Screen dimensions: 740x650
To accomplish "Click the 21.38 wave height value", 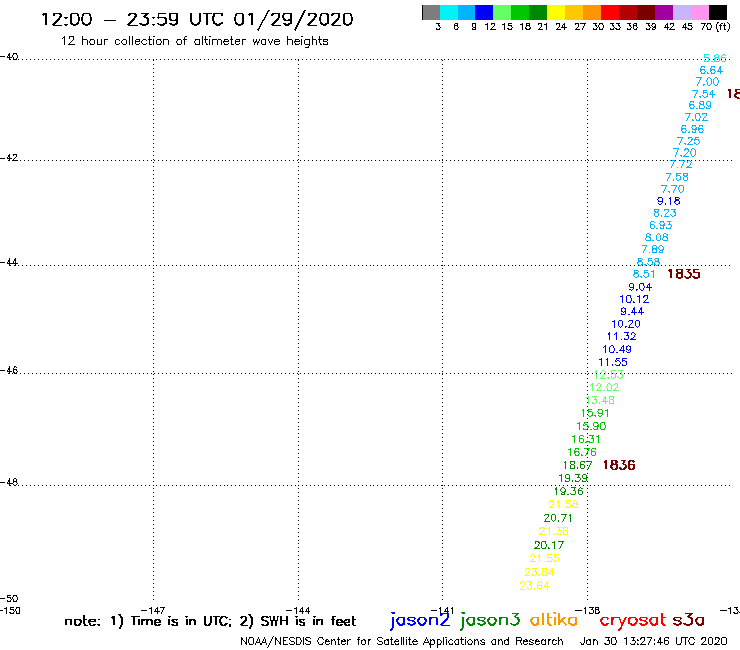I will click(554, 531).
